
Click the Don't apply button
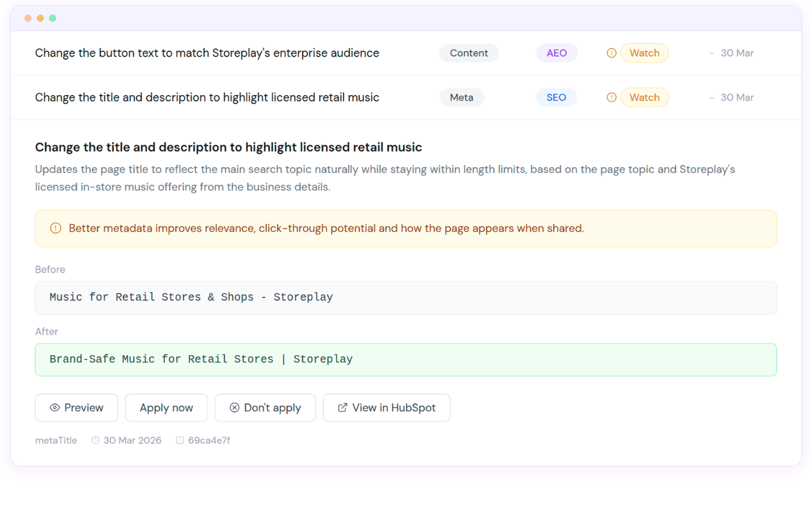(x=265, y=407)
